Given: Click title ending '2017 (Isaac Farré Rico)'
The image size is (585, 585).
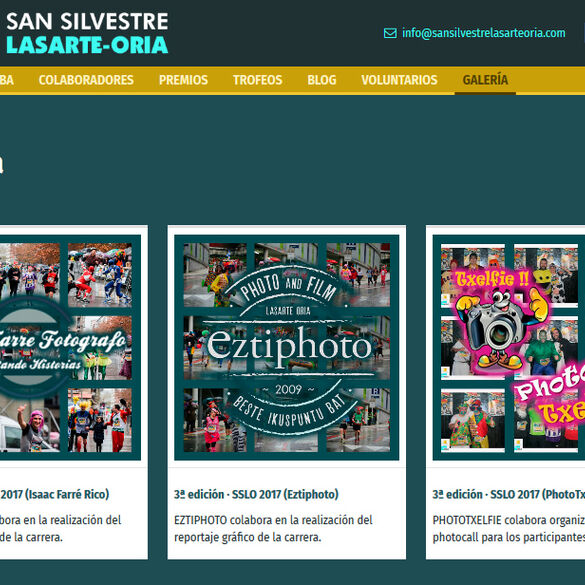Looking at the screenshot, I should 54,494.
